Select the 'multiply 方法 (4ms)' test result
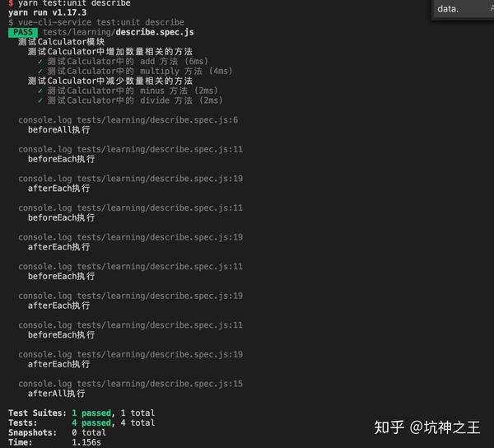This screenshot has height=448, width=494. [186, 71]
